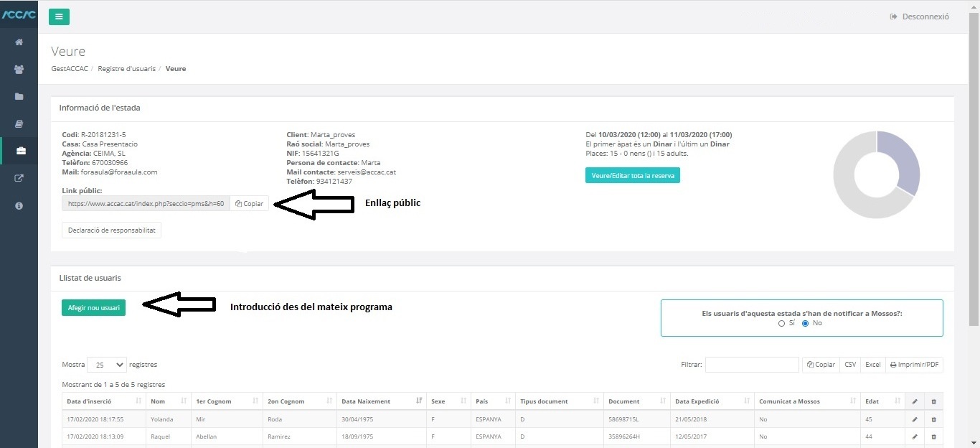Click Afegir nou usuari button
The height and width of the screenshot is (448, 980).
[x=93, y=308]
